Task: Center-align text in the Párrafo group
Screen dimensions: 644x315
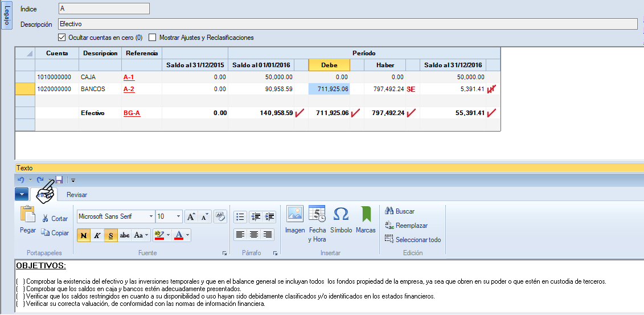Action: 254,234
